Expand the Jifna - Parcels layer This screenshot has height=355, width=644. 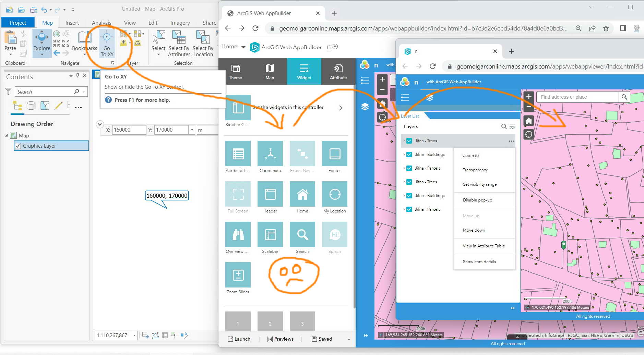coord(404,168)
